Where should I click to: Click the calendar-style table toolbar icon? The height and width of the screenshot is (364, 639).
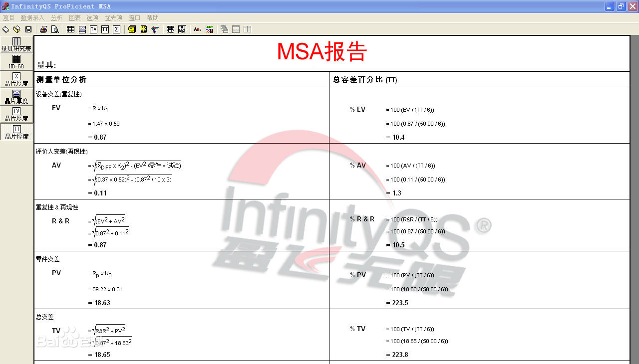(170, 29)
